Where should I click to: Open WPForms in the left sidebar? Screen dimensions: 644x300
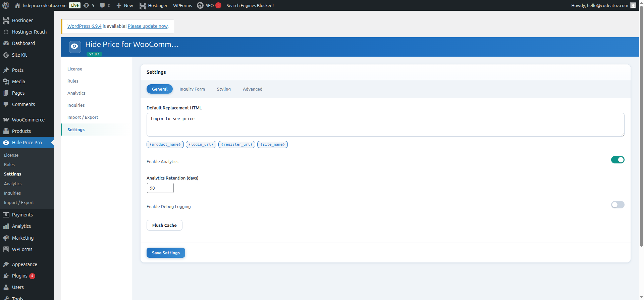[27, 249]
